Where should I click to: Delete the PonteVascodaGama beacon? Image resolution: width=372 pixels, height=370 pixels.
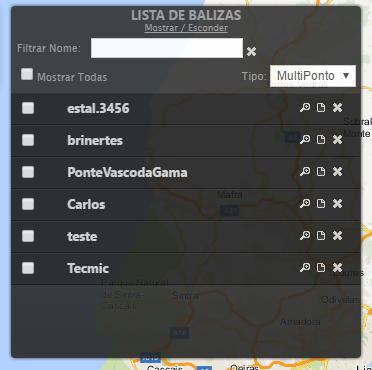[337, 172]
